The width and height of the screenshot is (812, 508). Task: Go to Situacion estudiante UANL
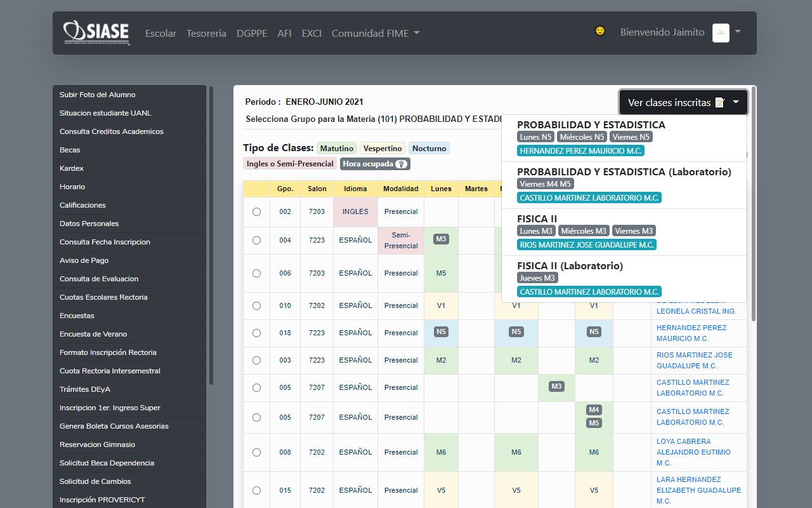coord(129,113)
